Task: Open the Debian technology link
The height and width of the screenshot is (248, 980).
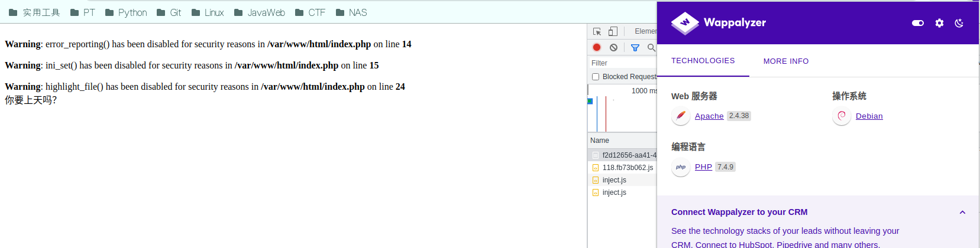Action: (x=869, y=116)
